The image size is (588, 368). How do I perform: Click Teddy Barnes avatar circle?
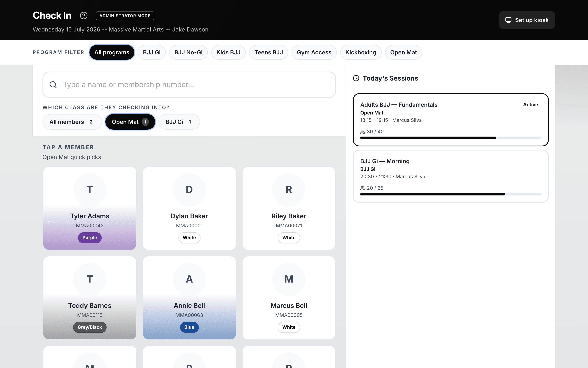90,279
